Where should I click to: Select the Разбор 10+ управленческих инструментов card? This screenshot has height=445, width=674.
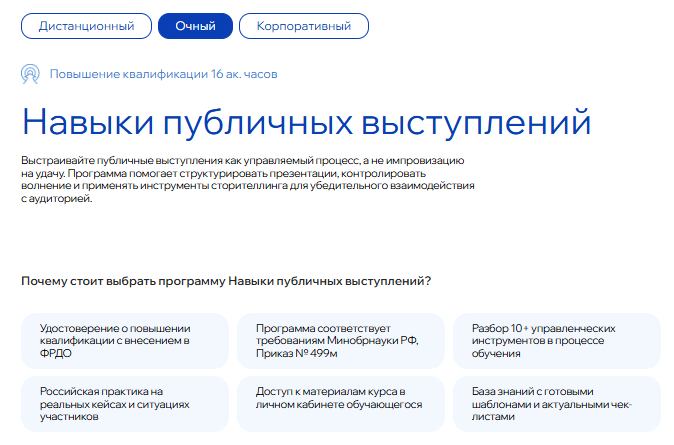coord(557,340)
